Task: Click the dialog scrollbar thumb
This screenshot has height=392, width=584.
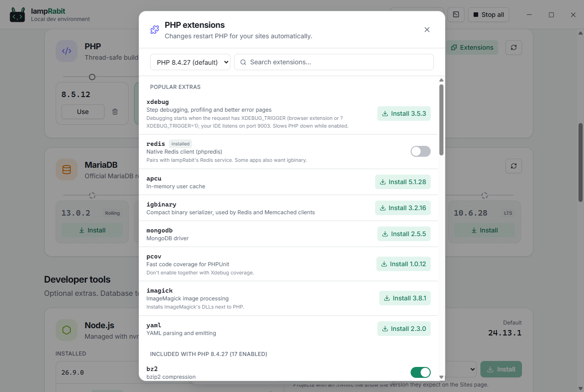Action: click(441, 119)
